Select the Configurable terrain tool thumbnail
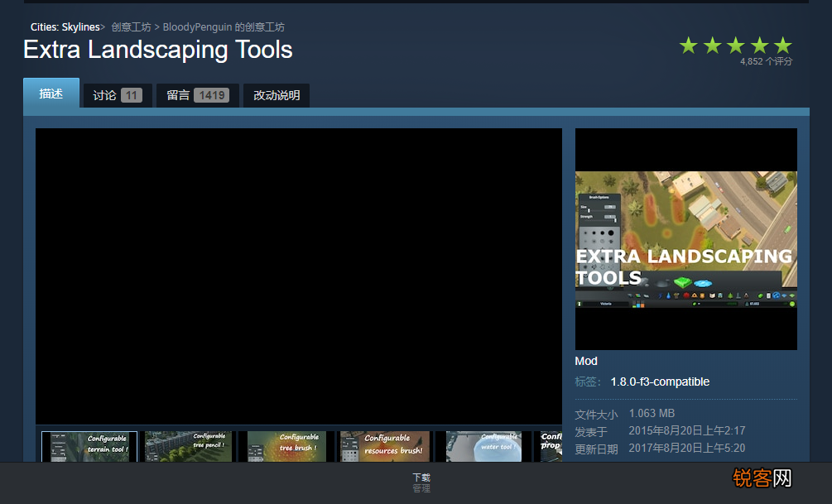This screenshot has width=832, height=504. pyautogui.click(x=89, y=447)
